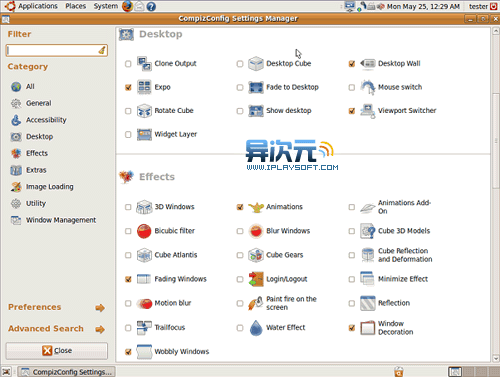Select the Cube Gears plugin icon
This screenshot has height=377, width=500.
[256, 255]
